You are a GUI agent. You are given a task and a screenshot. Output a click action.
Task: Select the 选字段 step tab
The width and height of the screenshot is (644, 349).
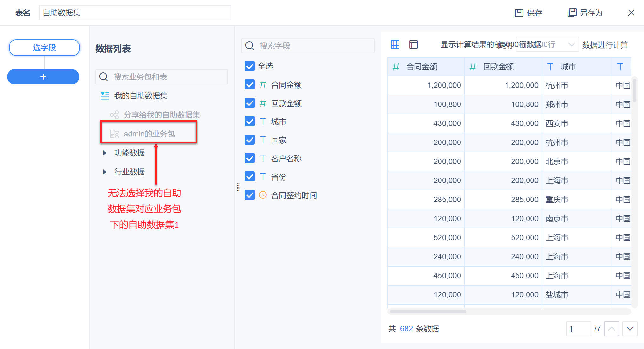(x=44, y=48)
